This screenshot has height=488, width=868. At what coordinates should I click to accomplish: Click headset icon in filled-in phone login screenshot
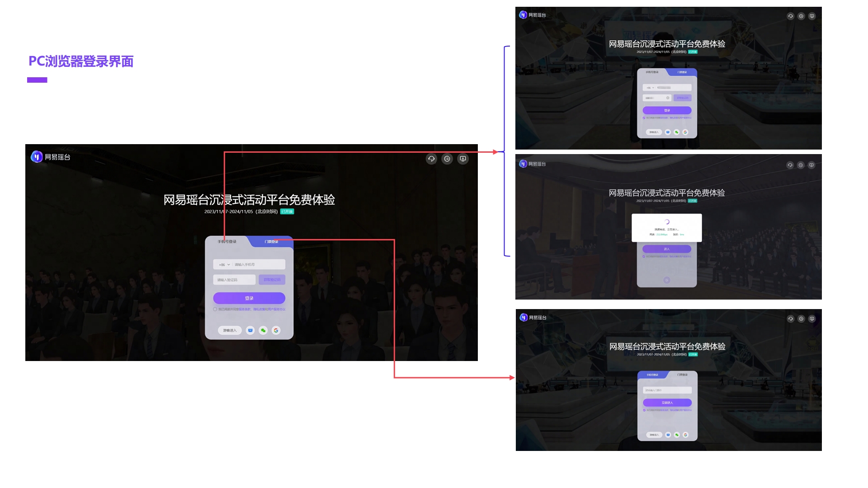pyautogui.click(x=790, y=16)
